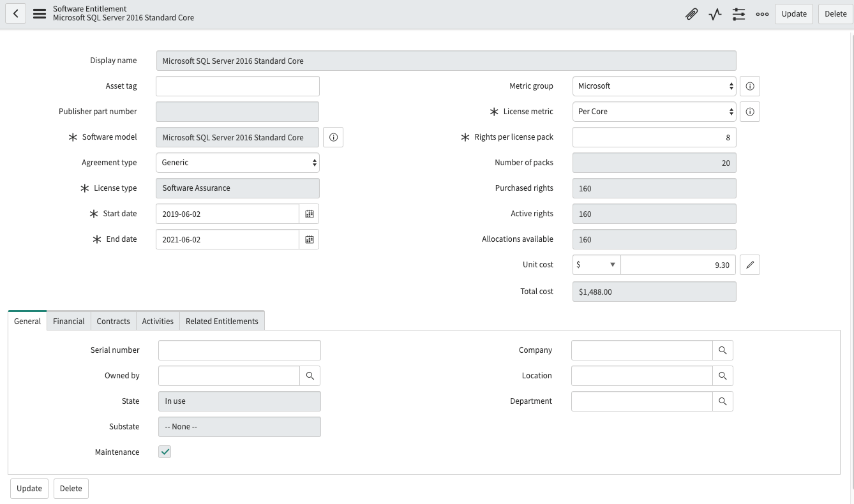Open more options ellipsis icon
Viewport: 854px width, 504px height.
(762, 13)
